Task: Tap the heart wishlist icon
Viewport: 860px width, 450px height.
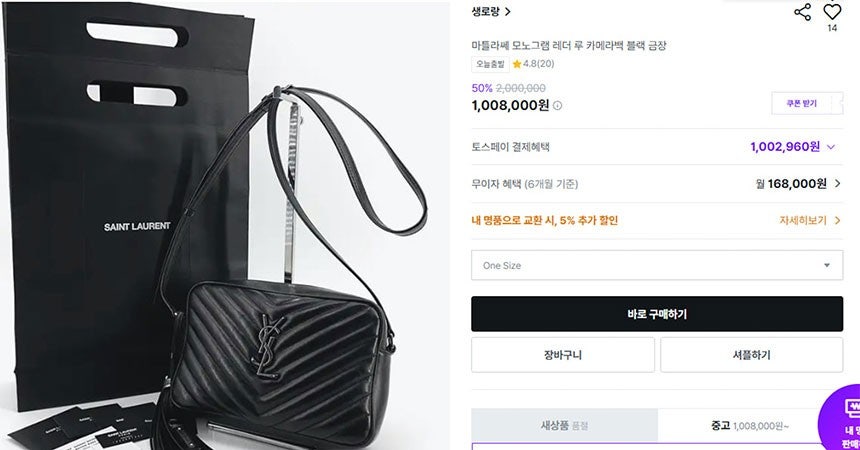Action: click(x=832, y=12)
